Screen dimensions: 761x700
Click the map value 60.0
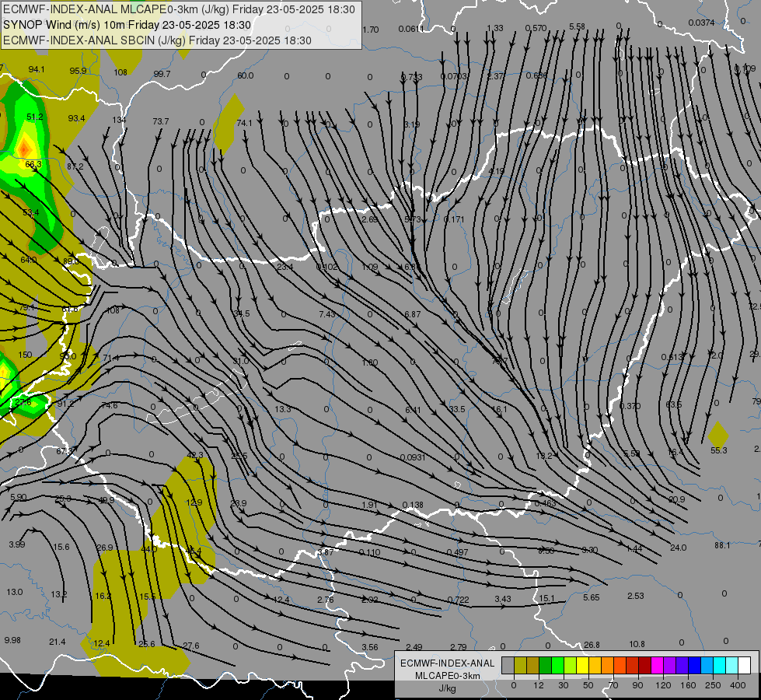[246, 75]
